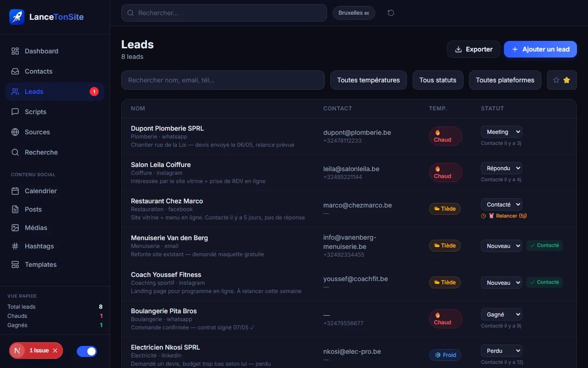Toggle Contacté checkmark for Menuiserie Van den Berg
The width and height of the screenshot is (588, 368).
click(x=544, y=246)
